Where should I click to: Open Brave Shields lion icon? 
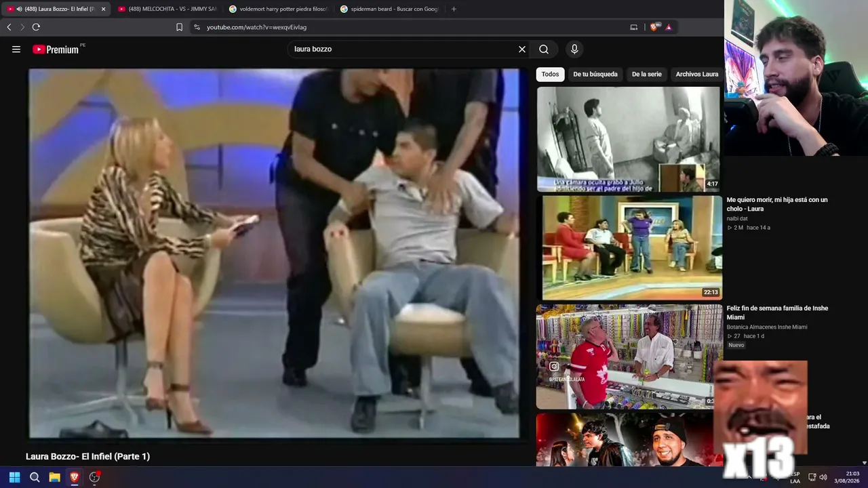pyautogui.click(x=654, y=27)
